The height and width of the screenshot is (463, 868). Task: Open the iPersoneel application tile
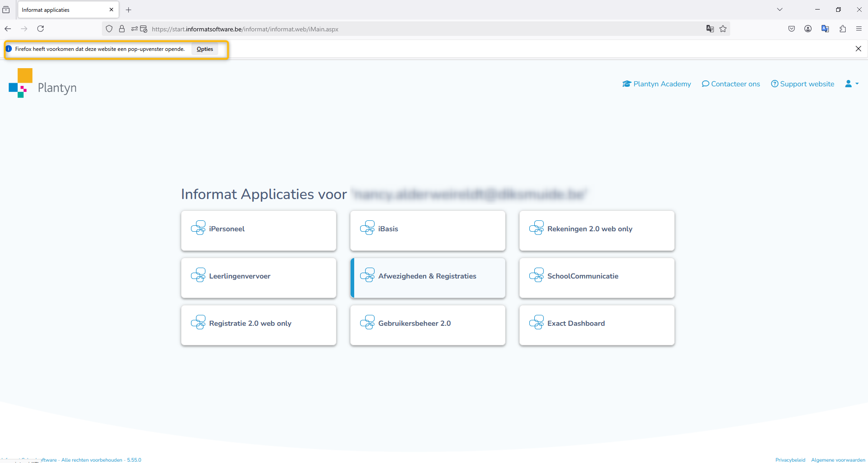(259, 230)
